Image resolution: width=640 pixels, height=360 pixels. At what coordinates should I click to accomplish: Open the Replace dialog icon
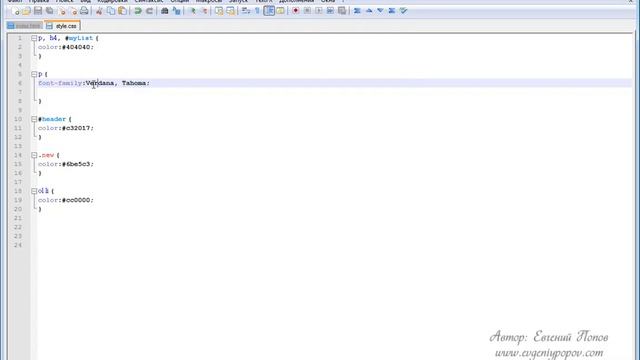[176, 11]
